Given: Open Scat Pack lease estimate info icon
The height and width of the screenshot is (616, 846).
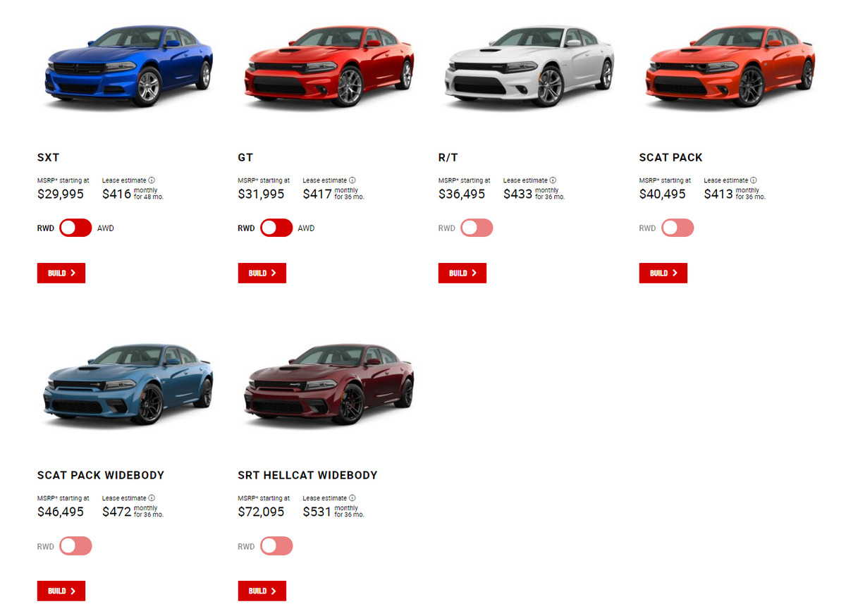Looking at the screenshot, I should [754, 180].
